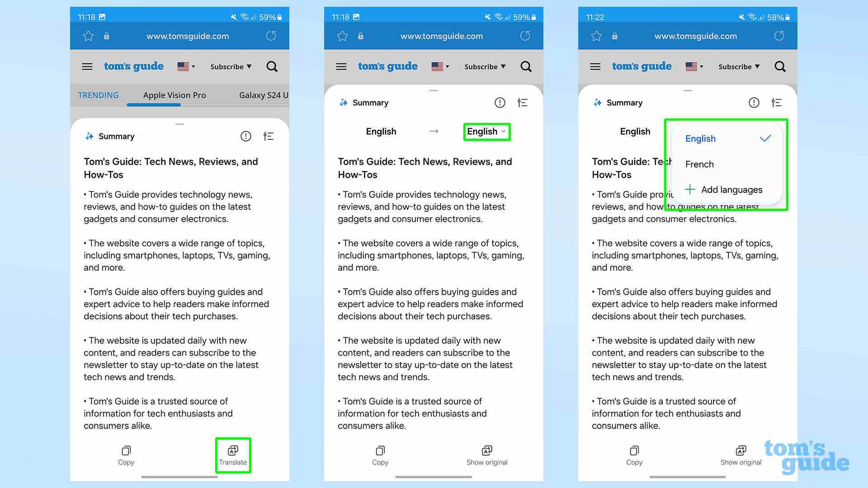Click the Tom's Guide logo link

132,66
